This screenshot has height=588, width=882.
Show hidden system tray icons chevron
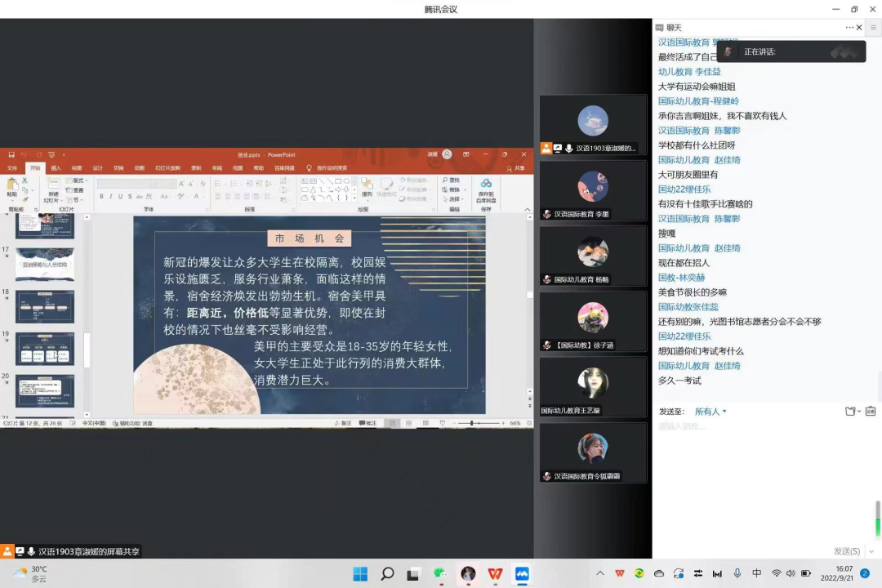[600, 573]
